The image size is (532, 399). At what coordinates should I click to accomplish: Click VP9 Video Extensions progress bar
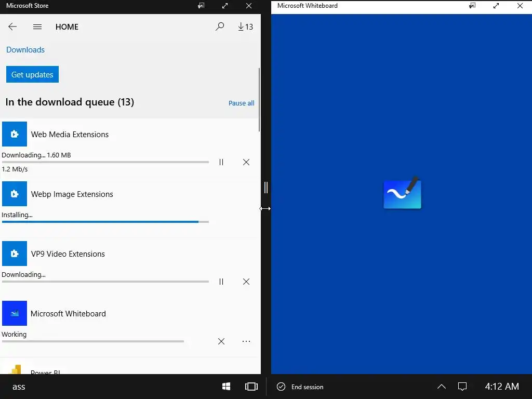(105, 282)
